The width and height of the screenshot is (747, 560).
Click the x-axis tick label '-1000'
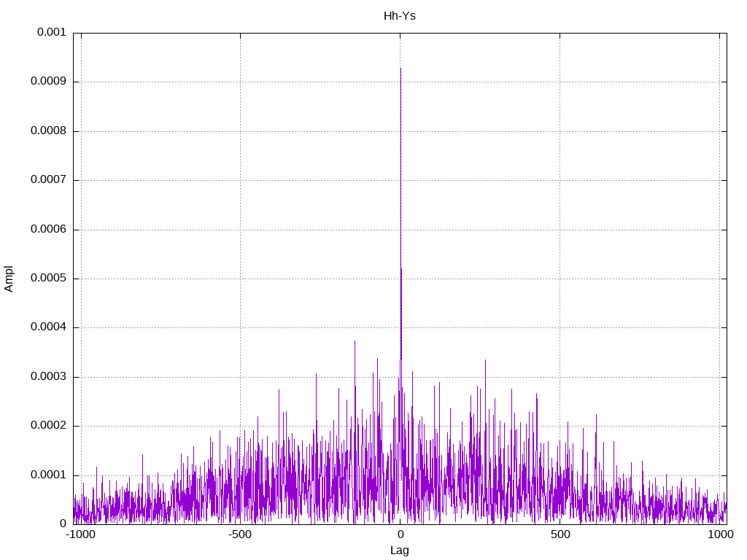pyautogui.click(x=80, y=534)
